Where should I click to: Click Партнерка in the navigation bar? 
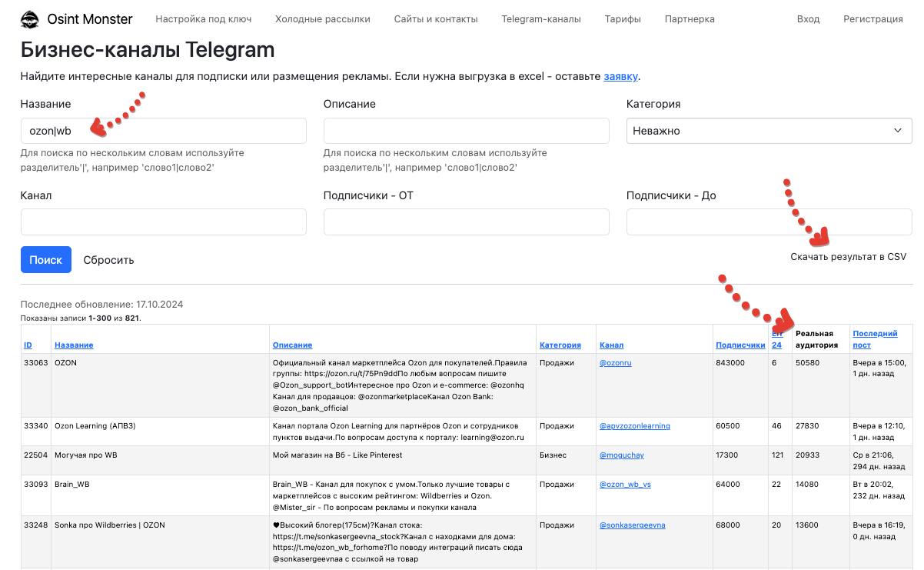(x=689, y=18)
